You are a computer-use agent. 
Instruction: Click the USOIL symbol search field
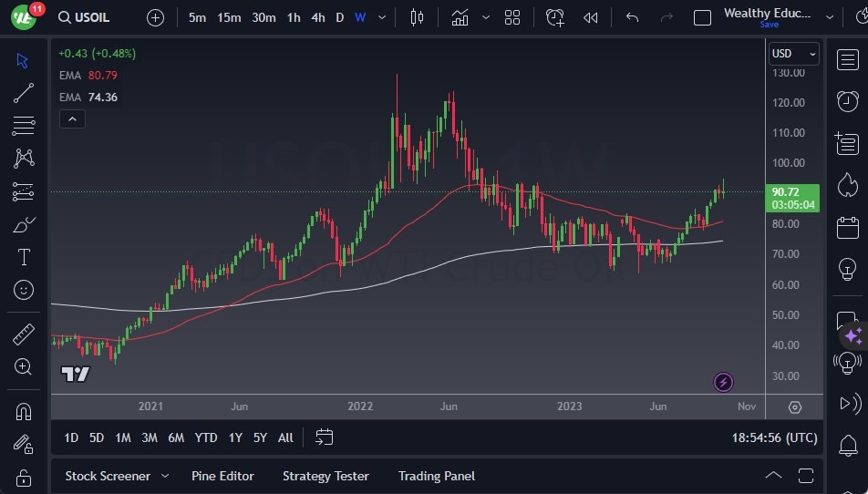(x=91, y=17)
